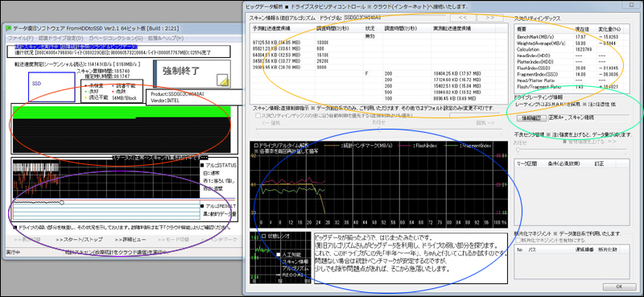Viewport: 644px width, 297px height.
Task: Open the ファイル(F) menu
Action: click(20, 38)
